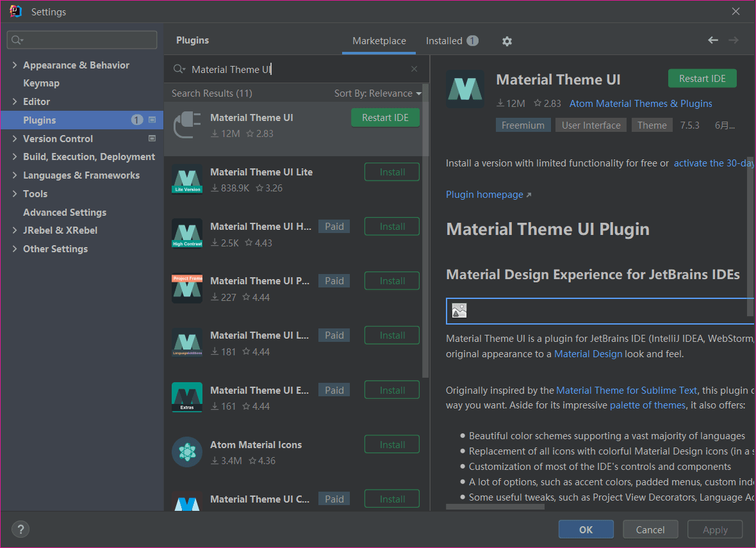Image resolution: width=756 pixels, height=548 pixels.
Task: Select Plugins in the settings tree
Action: pyautogui.click(x=82, y=120)
